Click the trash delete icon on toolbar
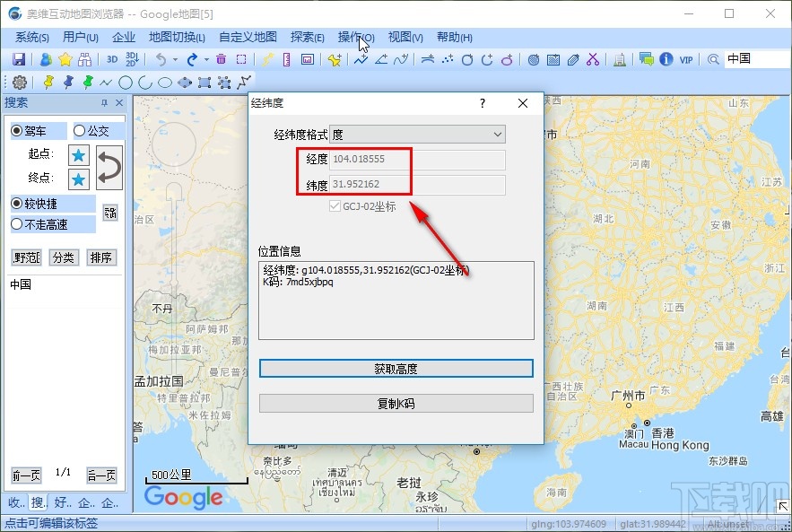The width and height of the screenshot is (792, 532). 220,59
